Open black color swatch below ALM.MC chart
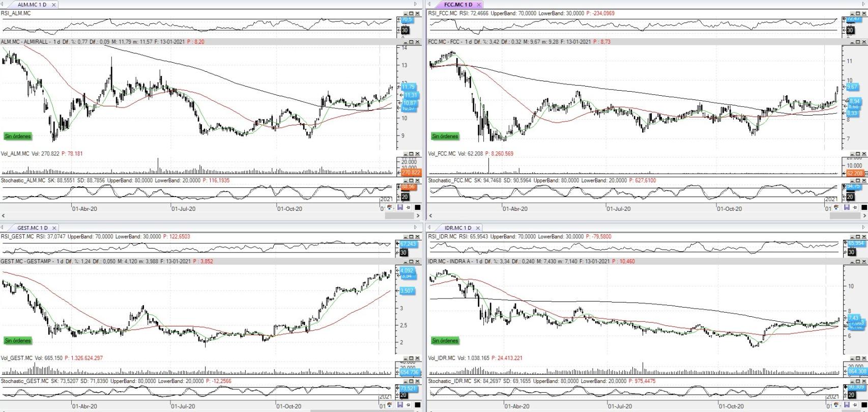Viewport: 868px width, 412px height. (418, 208)
